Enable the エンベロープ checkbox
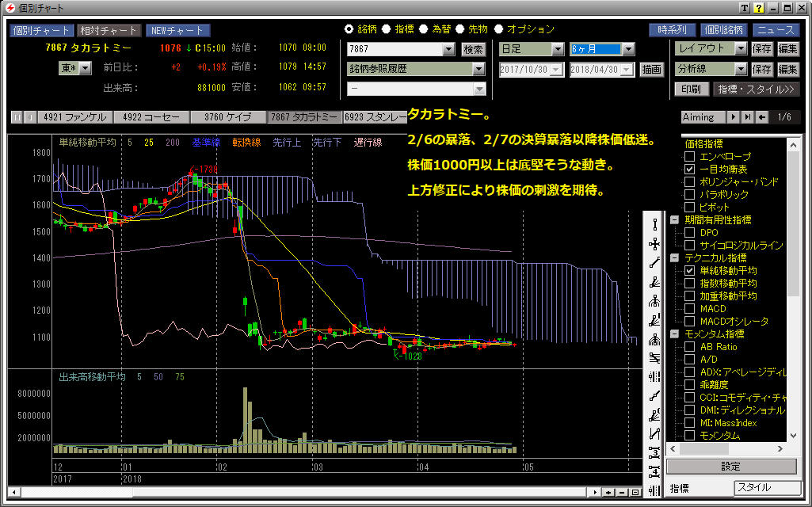The width and height of the screenshot is (812, 507). coord(689,156)
